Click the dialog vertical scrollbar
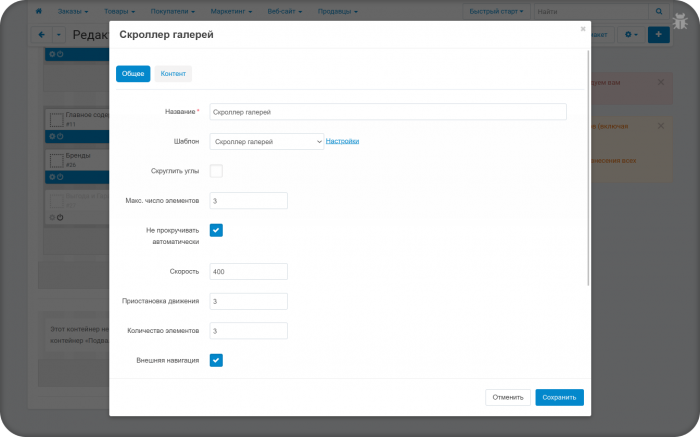 (588, 168)
